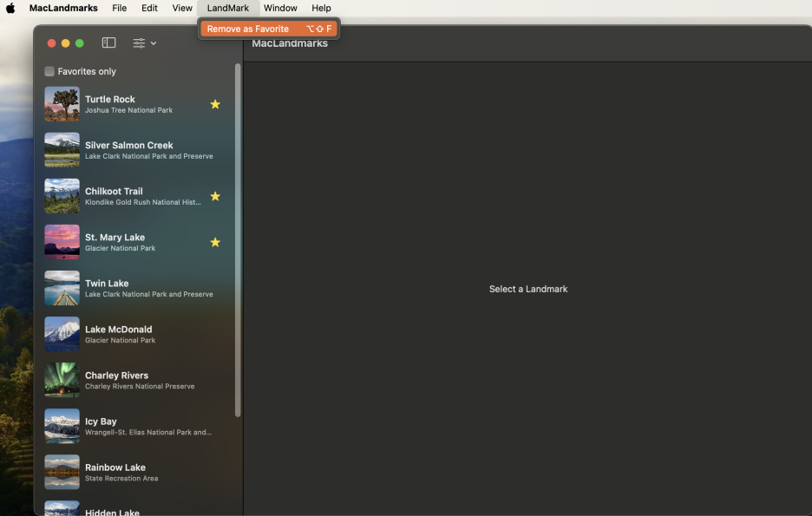This screenshot has width=812, height=516.
Task: Open the LandMark menu
Action: click(228, 8)
